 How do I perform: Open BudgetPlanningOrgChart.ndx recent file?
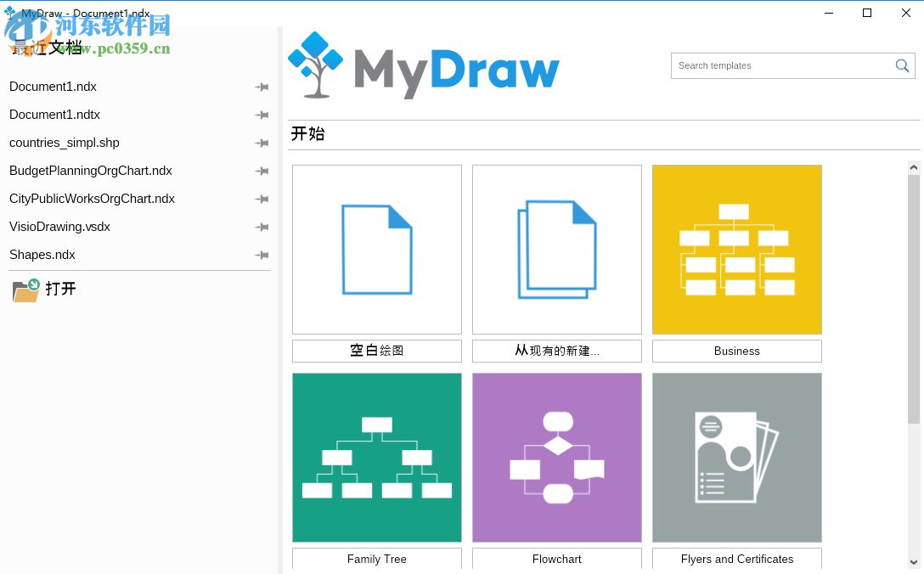tap(90, 171)
